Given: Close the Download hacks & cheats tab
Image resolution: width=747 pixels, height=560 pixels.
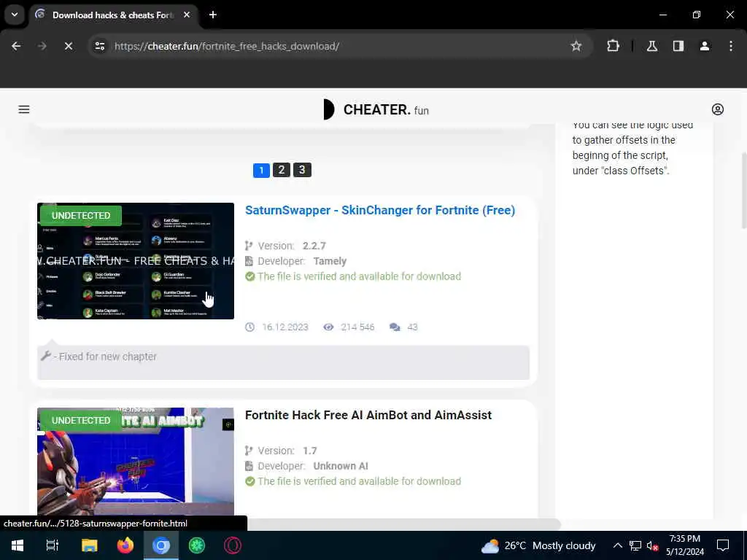Looking at the screenshot, I should [x=187, y=15].
